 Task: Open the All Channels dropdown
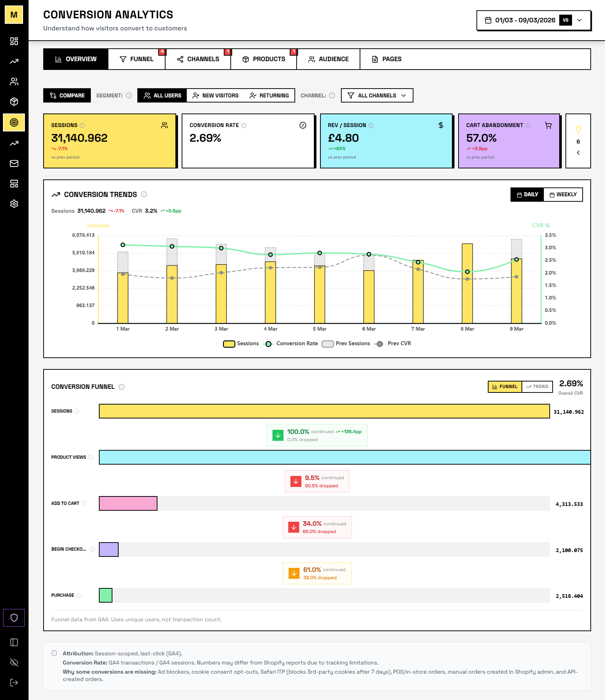(x=377, y=95)
